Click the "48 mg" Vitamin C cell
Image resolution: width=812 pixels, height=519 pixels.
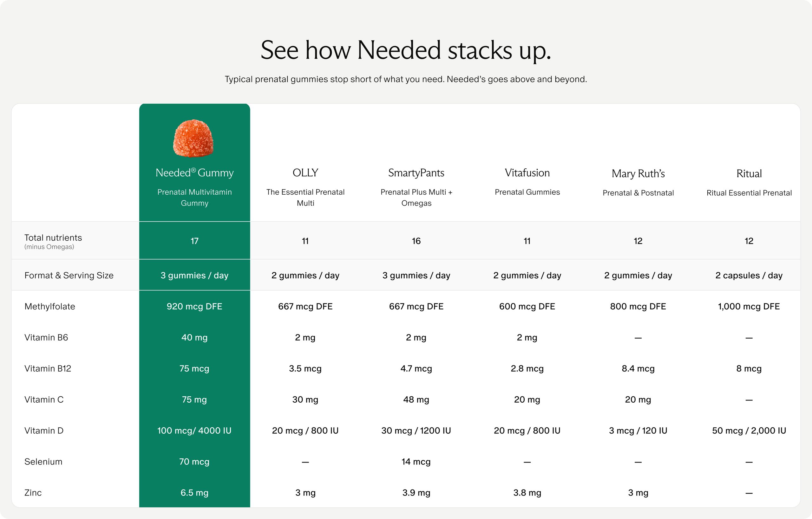pyautogui.click(x=416, y=399)
